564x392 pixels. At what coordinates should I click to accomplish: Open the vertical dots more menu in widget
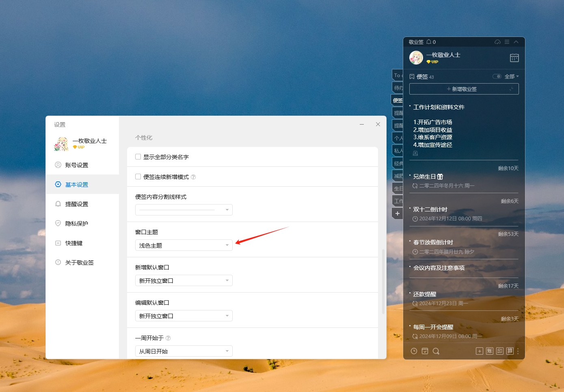[x=518, y=351]
